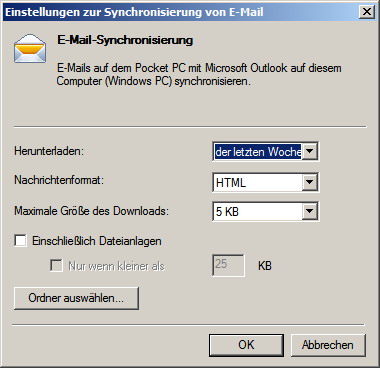The image size is (380, 368).
Task: Select the 'der letzten Woche' combo box text
Action: pyautogui.click(x=258, y=152)
